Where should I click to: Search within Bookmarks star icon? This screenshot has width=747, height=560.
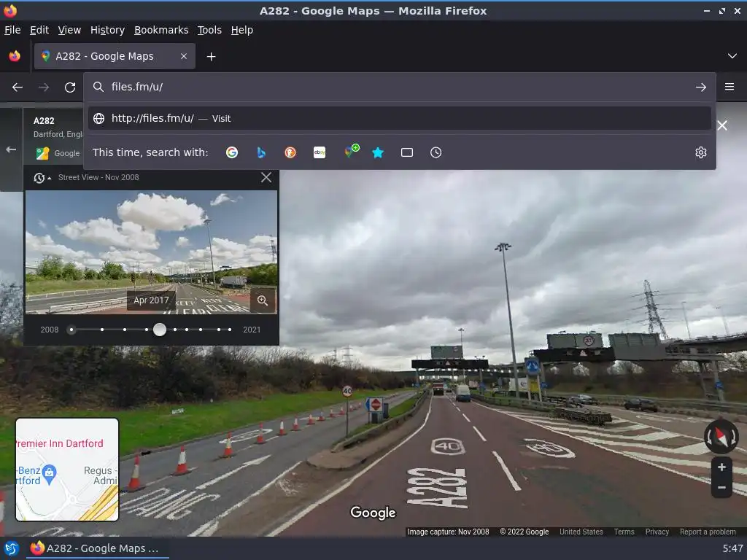point(378,152)
